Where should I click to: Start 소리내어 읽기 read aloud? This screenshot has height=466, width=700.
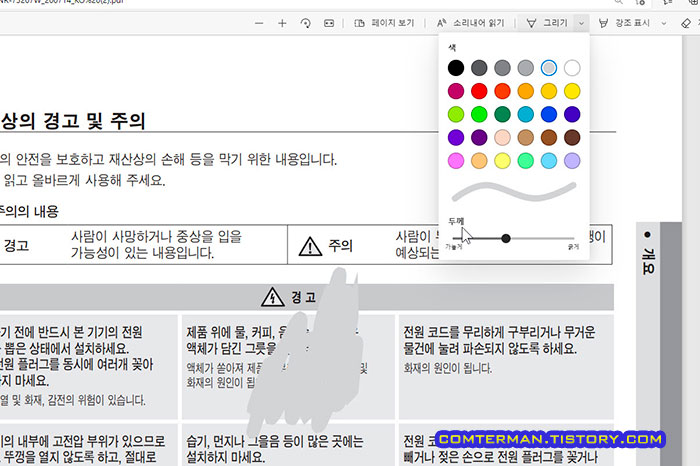click(471, 23)
